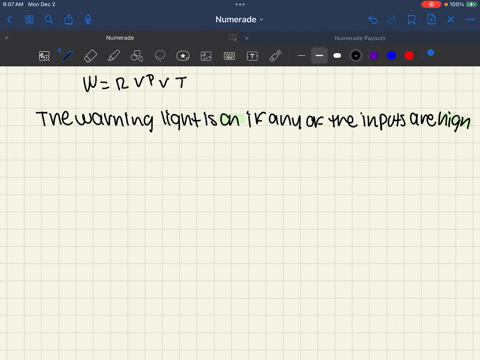Toggle split view icon beside tab

tap(233, 38)
